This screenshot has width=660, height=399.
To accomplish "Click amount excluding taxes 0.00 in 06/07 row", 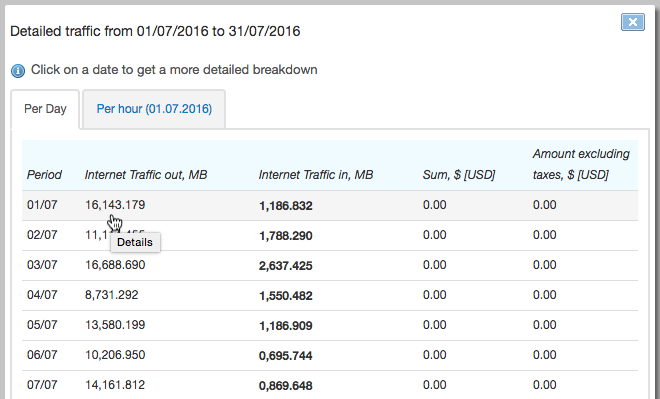I will (545, 355).
